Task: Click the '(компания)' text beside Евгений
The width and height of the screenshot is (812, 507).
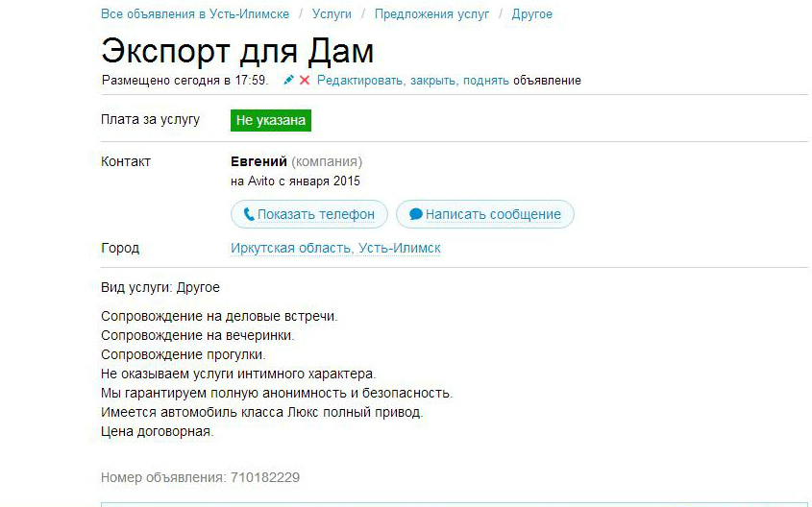Action: tap(327, 162)
